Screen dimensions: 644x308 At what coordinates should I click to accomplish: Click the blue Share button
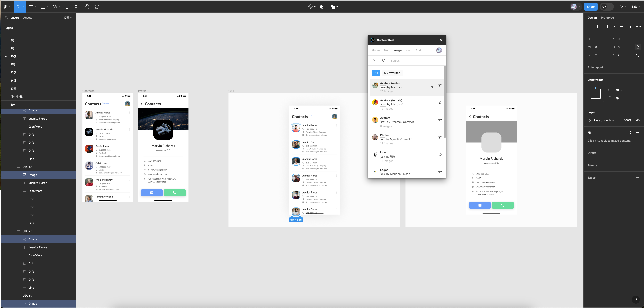591,7
